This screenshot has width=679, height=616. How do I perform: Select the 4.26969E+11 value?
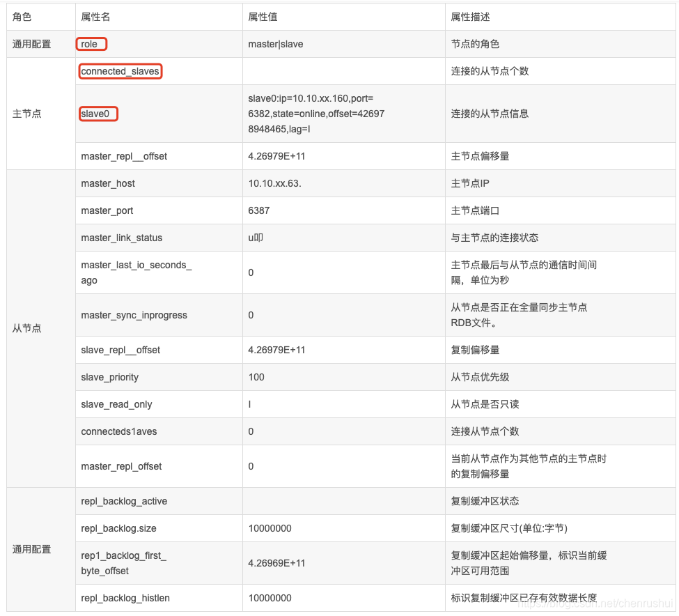click(276, 563)
